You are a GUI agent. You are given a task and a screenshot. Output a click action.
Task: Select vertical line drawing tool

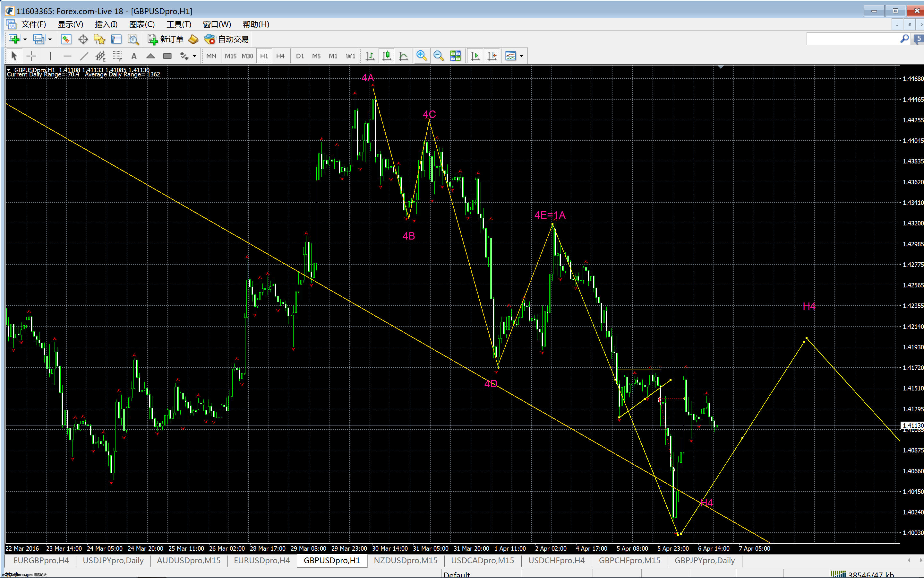[x=50, y=56]
